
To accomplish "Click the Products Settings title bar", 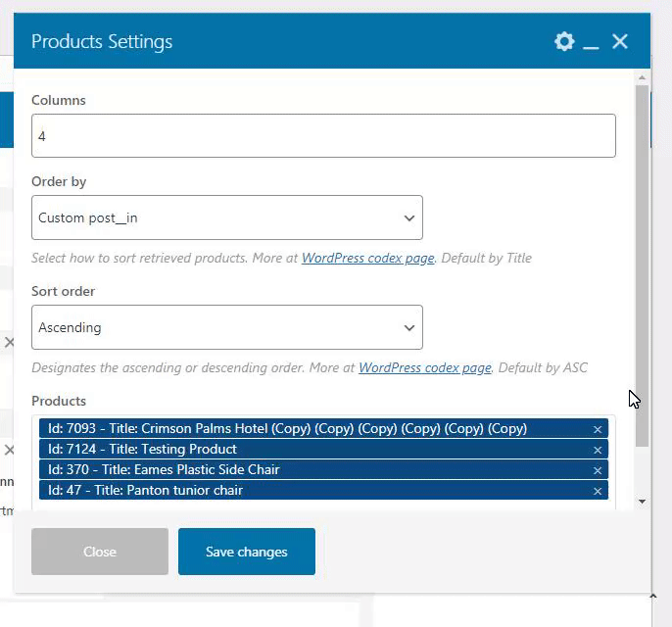I will pos(294,41).
